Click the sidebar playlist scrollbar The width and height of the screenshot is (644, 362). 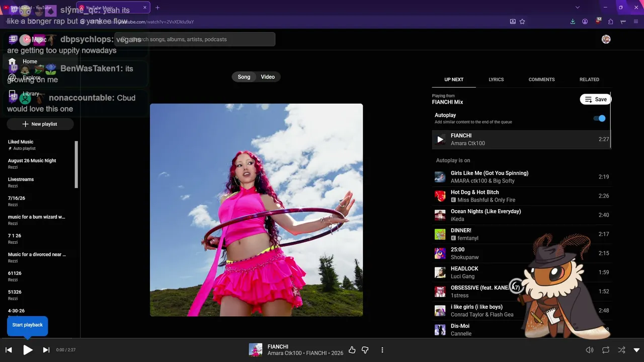pyautogui.click(x=76, y=165)
